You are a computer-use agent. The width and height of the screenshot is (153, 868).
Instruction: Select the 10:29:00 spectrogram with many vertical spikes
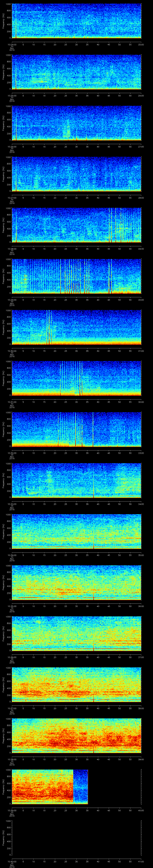pyautogui.click(x=76, y=276)
